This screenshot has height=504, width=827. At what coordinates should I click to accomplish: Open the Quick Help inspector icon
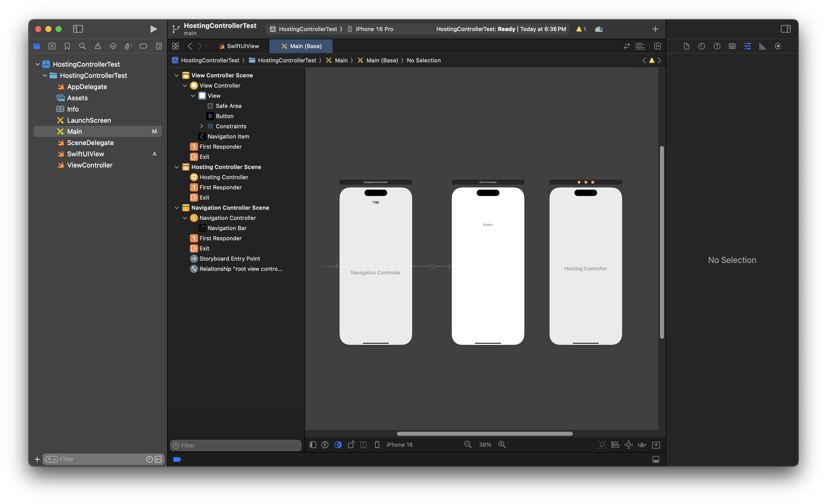coord(716,46)
